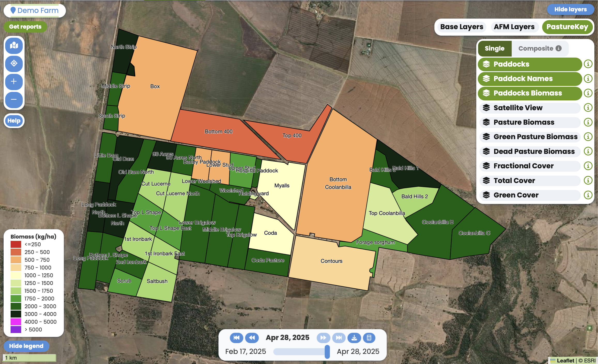Screen dimensions: 598x364
Task: Click the Get reports button
Action: (x=25, y=27)
